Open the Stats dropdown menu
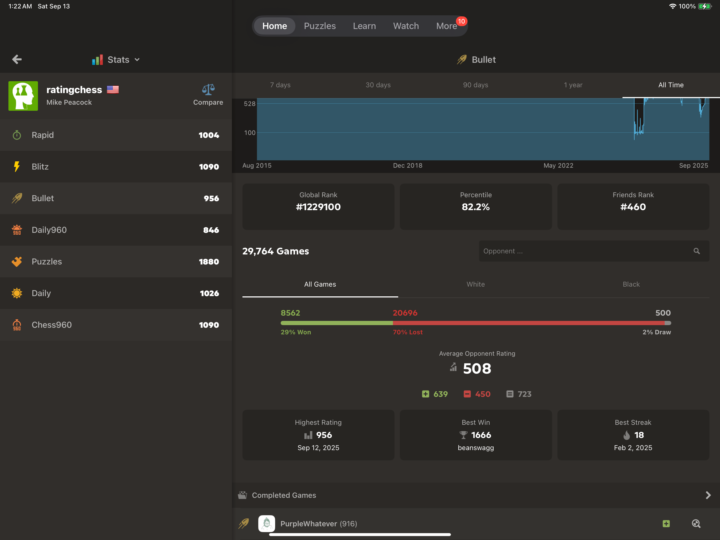 coord(116,60)
